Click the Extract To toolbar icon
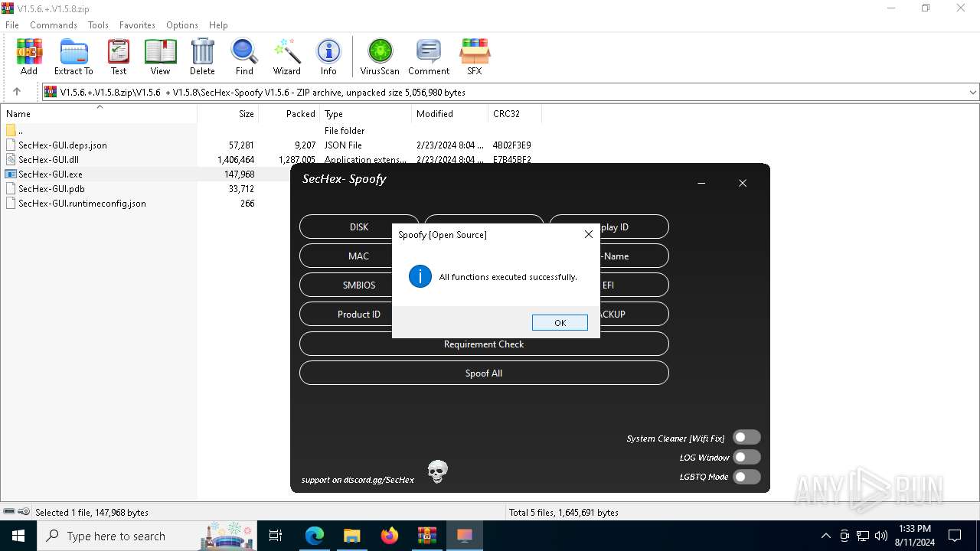This screenshot has width=980, height=551. [x=73, y=57]
